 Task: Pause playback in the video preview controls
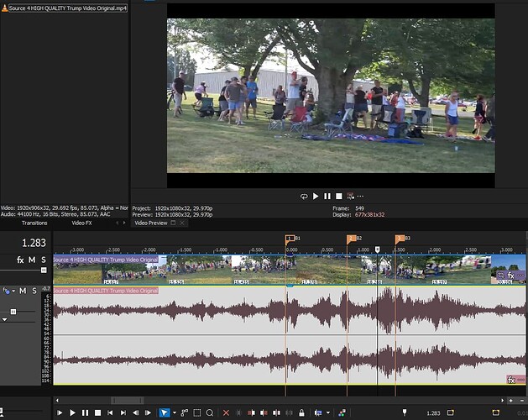327,196
